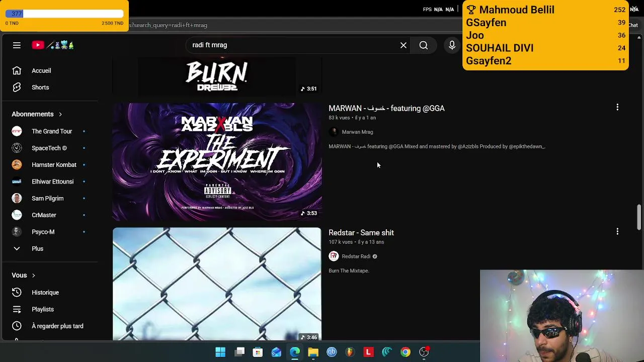Go to the Marwan Mrag channel
The image size is (644, 362).
point(357,132)
